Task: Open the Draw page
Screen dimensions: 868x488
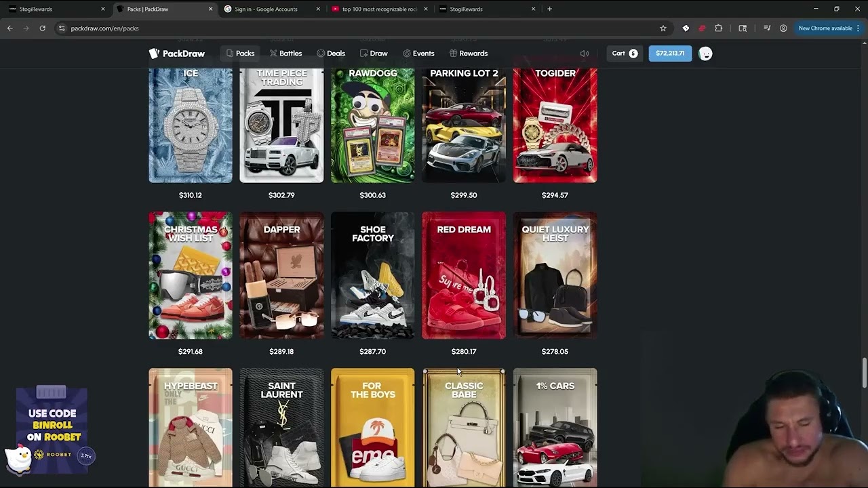Action: 374,54
